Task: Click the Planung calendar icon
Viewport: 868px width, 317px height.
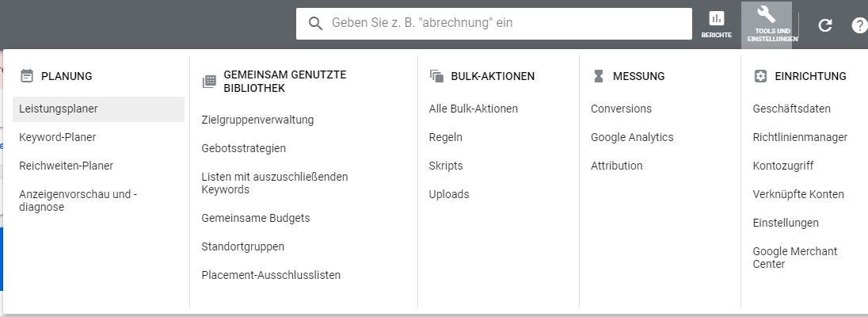Action: pyautogui.click(x=27, y=76)
